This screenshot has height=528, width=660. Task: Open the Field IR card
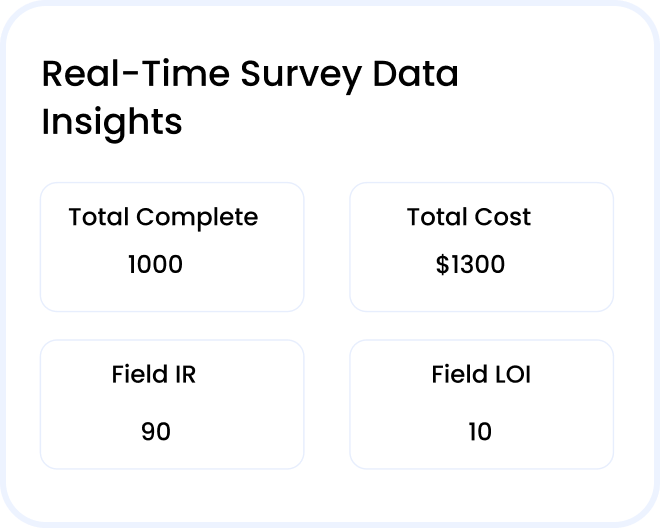tap(172, 405)
